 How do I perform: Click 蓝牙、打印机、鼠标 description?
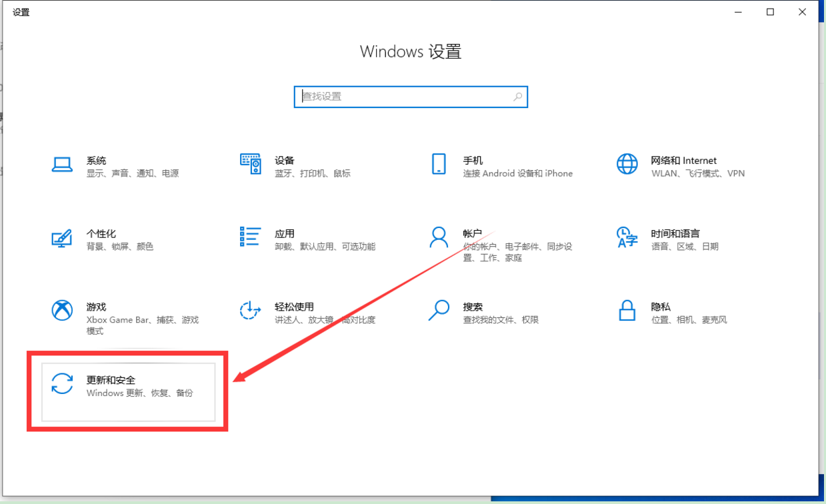pos(313,173)
